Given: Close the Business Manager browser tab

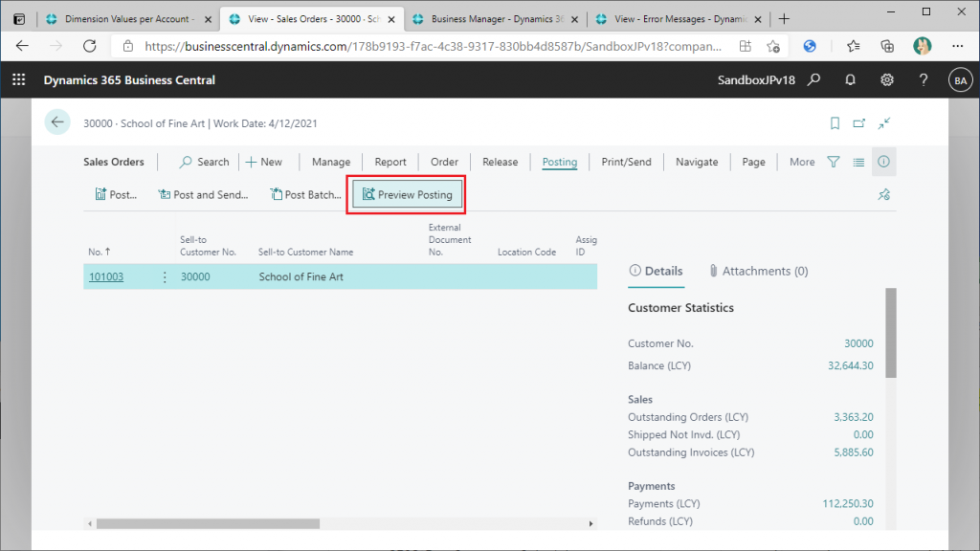Looking at the screenshot, I should click(574, 19).
